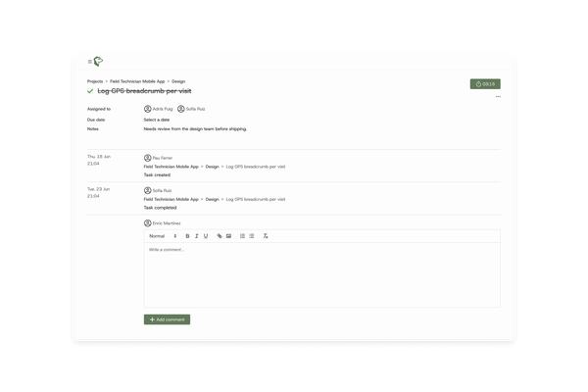Click the struck-through task title
This screenshot has height=392, width=588.
144,91
